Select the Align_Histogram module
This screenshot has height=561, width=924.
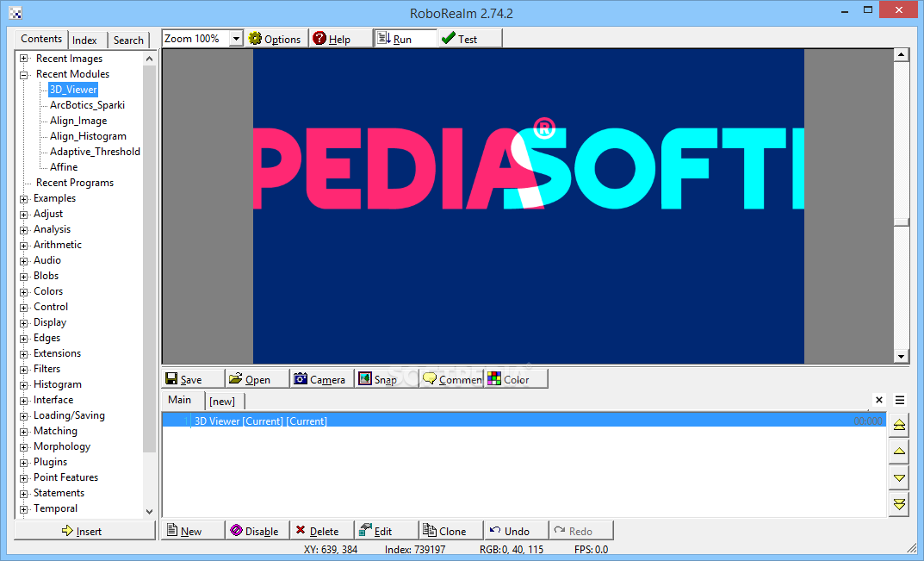tap(88, 136)
